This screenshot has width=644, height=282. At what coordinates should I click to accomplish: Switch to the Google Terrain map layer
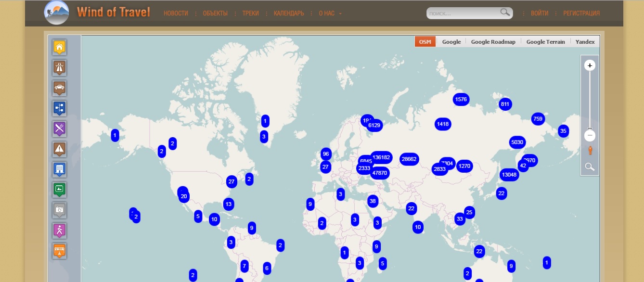coord(546,42)
